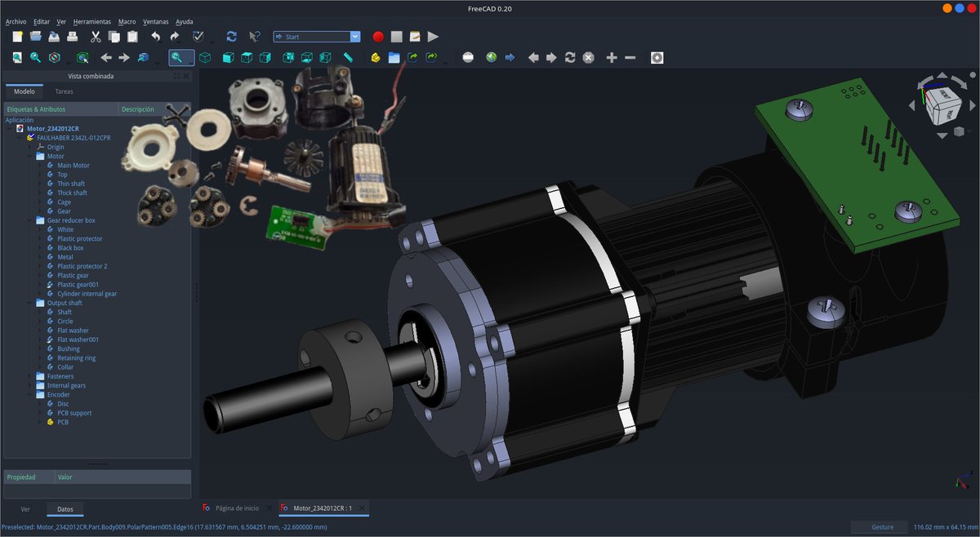Screen dimensions: 980x537
Task: Open the Herramientas menu
Action: [x=91, y=21]
